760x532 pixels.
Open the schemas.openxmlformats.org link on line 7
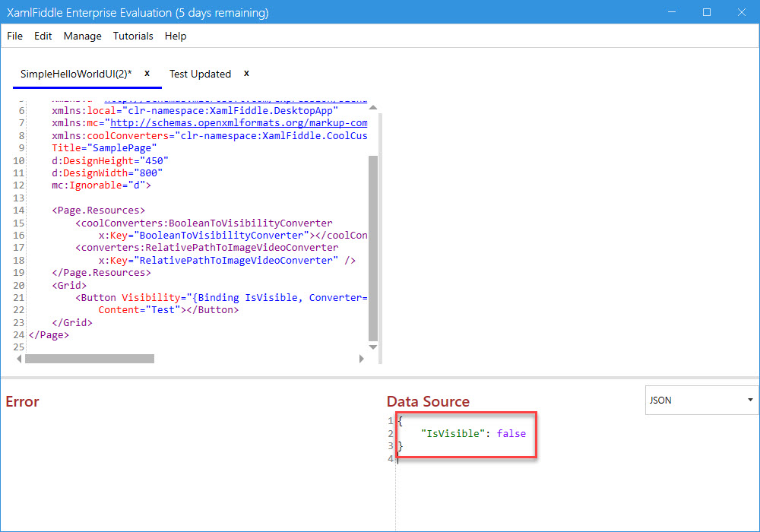pos(239,123)
